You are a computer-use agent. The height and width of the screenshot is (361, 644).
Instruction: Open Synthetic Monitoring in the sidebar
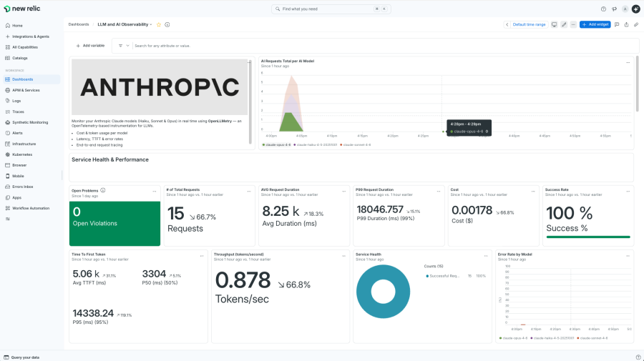31,122
